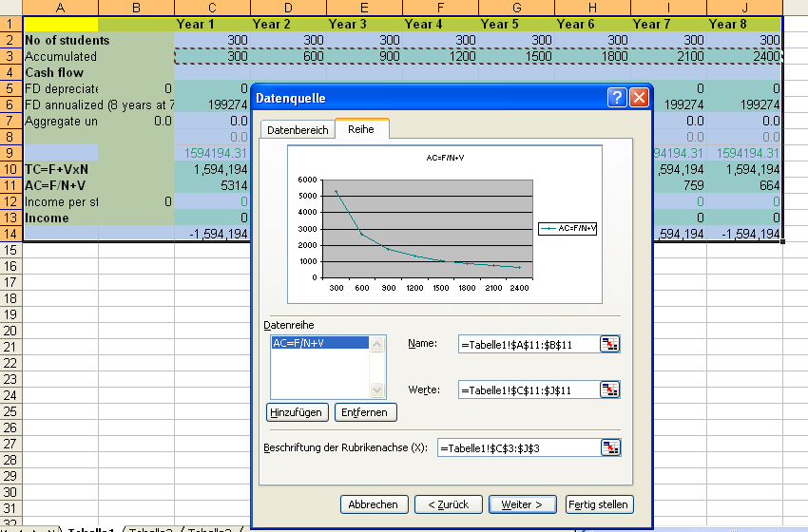Select the Reihe tab
Screen dimensions: 808x532
[x=361, y=129]
